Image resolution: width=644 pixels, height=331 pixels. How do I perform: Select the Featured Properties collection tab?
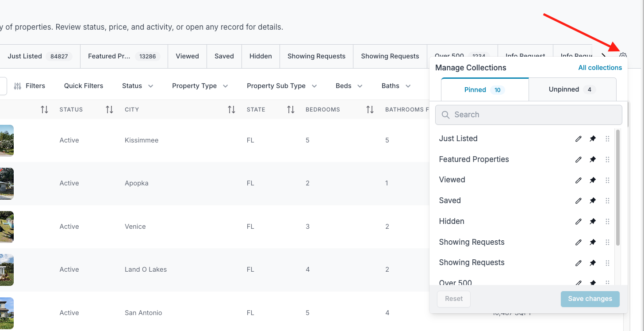[x=123, y=56]
